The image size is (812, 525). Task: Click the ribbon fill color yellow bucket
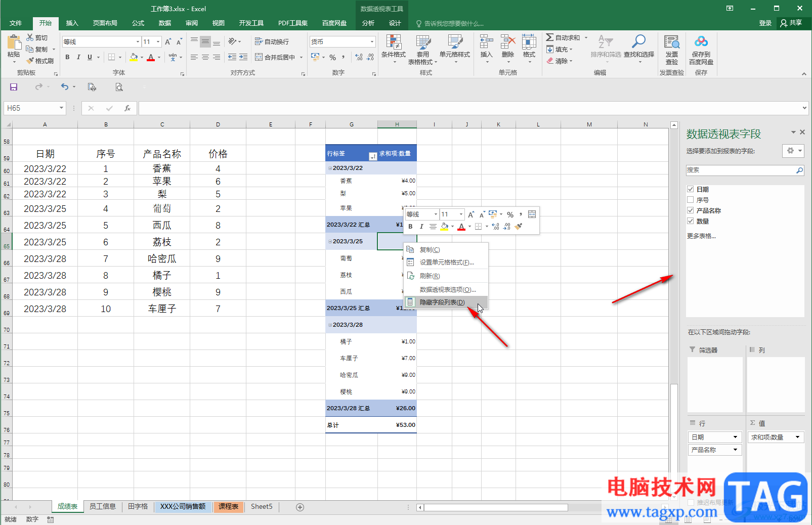[134, 57]
